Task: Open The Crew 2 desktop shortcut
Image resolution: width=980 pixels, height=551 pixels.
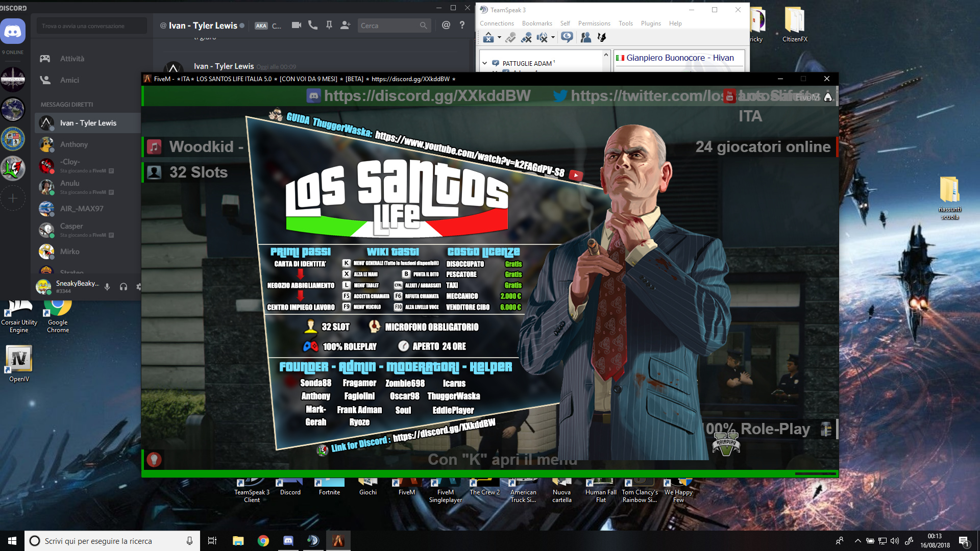Action: pos(484,487)
